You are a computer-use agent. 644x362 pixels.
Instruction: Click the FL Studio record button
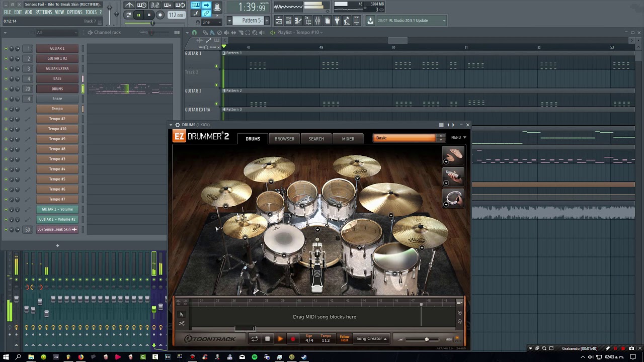160,15
